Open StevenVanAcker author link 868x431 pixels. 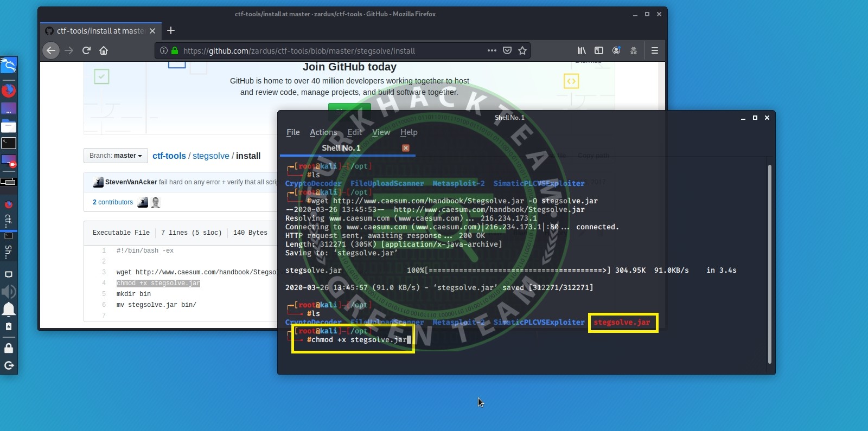click(131, 182)
